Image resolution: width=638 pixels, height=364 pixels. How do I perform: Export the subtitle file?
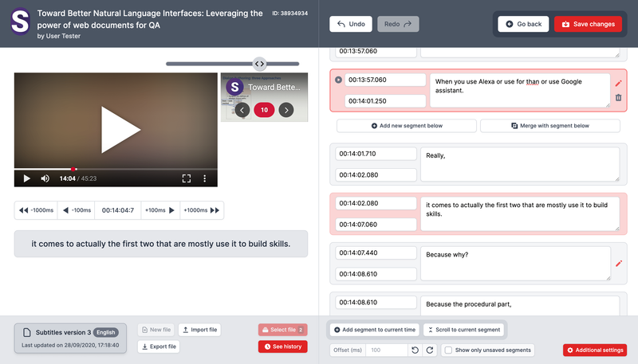click(x=159, y=346)
